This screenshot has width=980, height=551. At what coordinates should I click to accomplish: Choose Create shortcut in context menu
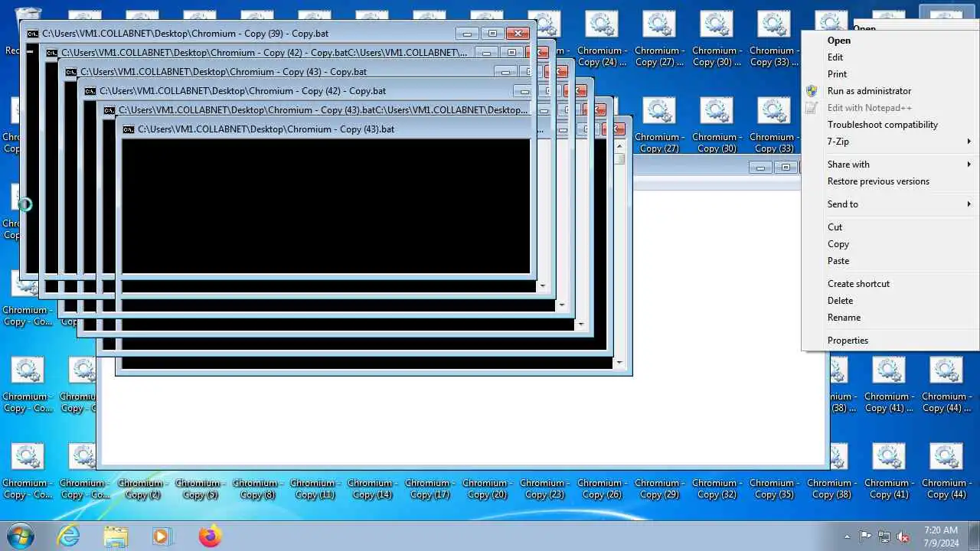tap(858, 284)
